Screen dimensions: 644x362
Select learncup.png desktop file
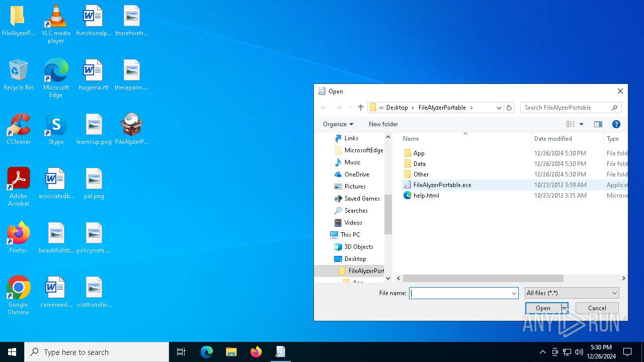[94, 129]
